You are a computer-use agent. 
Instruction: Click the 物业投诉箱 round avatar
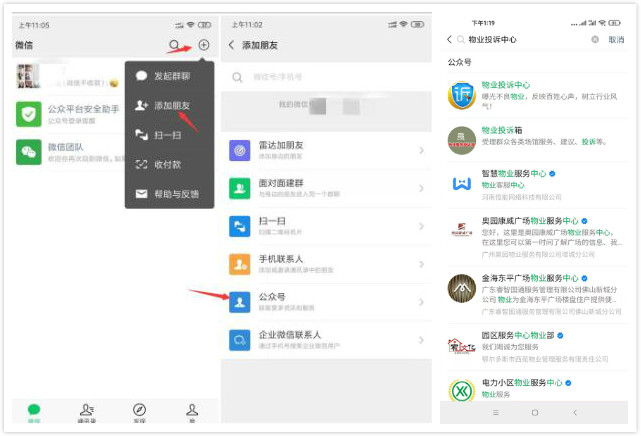(x=462, y=140)
